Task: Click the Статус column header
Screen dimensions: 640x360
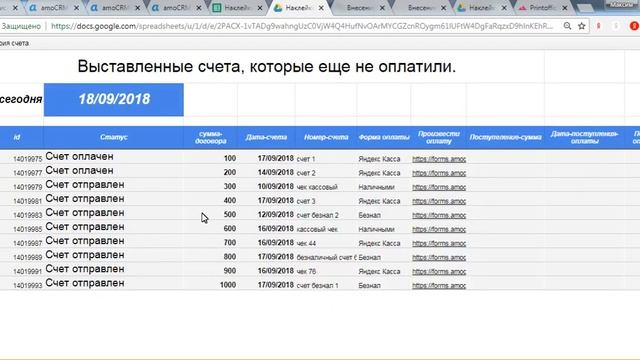Action: pos(113,137)
